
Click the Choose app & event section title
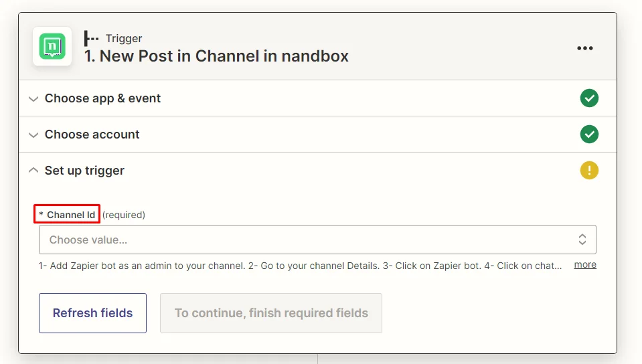(103, 98)
